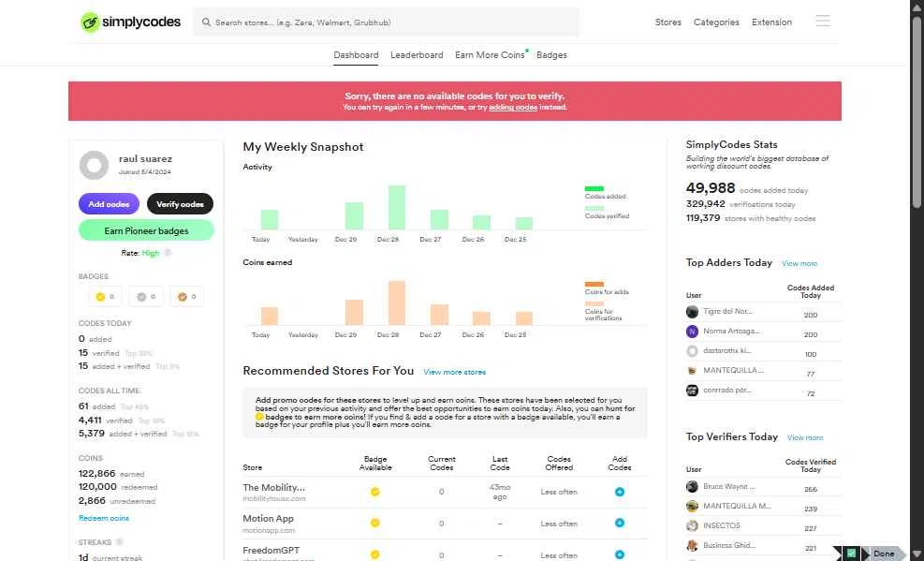924x561 pixels.
Task: Focus the Search stores input field
Action: click(386, 22)
